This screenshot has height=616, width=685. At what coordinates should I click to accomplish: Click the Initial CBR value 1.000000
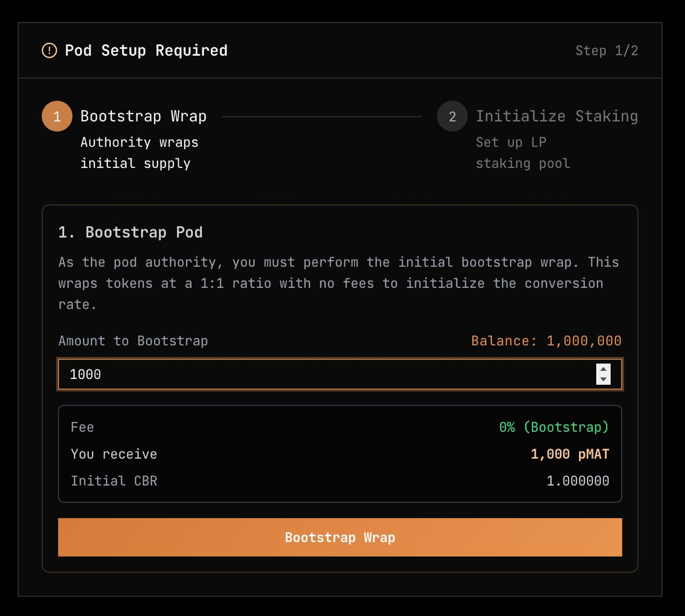(x=577, y=481)
